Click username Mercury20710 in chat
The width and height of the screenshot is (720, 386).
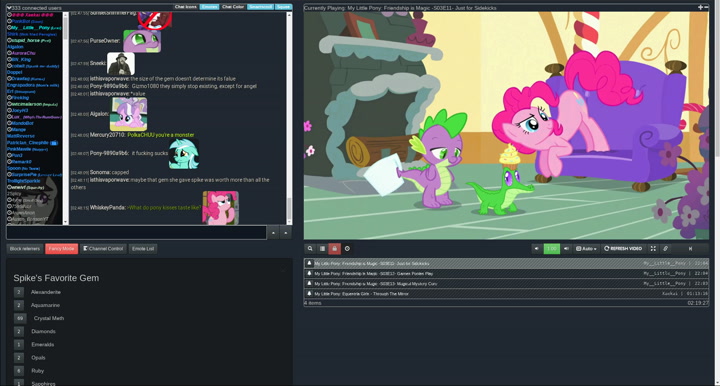[x=107, y=135]
